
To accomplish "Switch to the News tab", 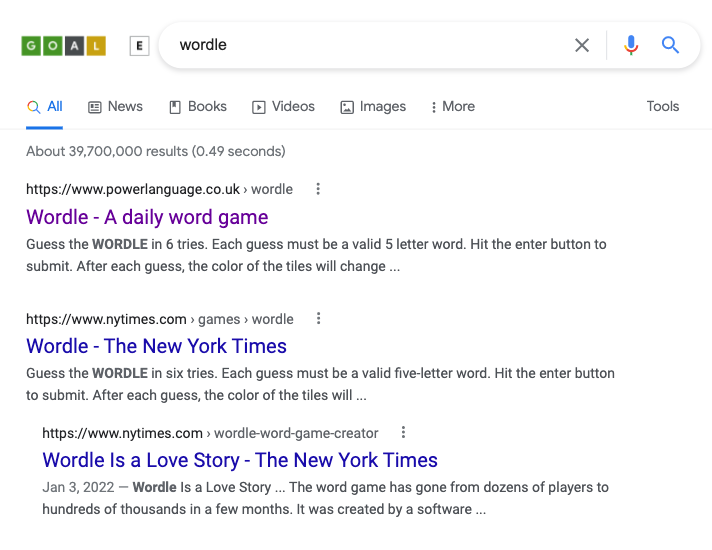I will tap(115, 107).
